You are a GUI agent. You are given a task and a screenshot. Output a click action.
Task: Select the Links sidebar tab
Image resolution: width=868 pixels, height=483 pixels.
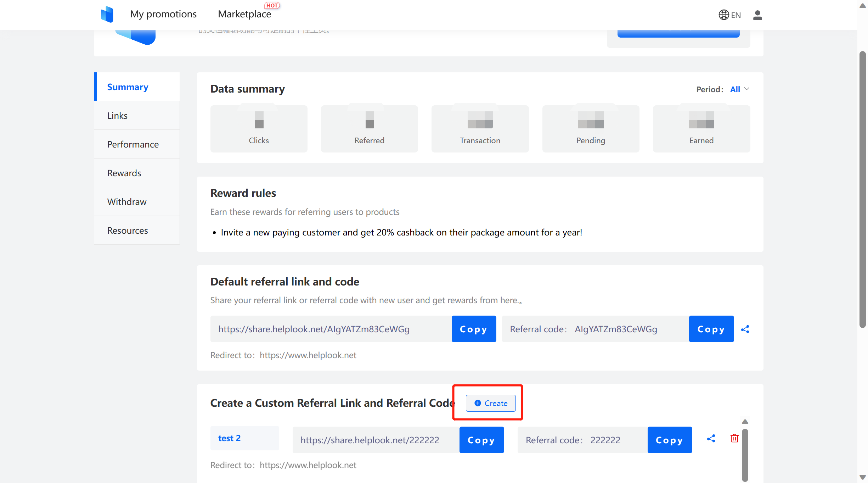pos(117,115)
